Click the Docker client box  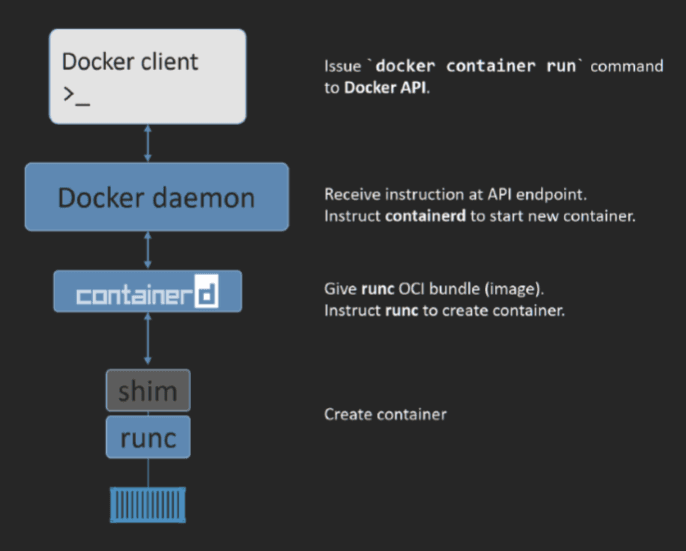pyautogui.click(x=148, y=77)
